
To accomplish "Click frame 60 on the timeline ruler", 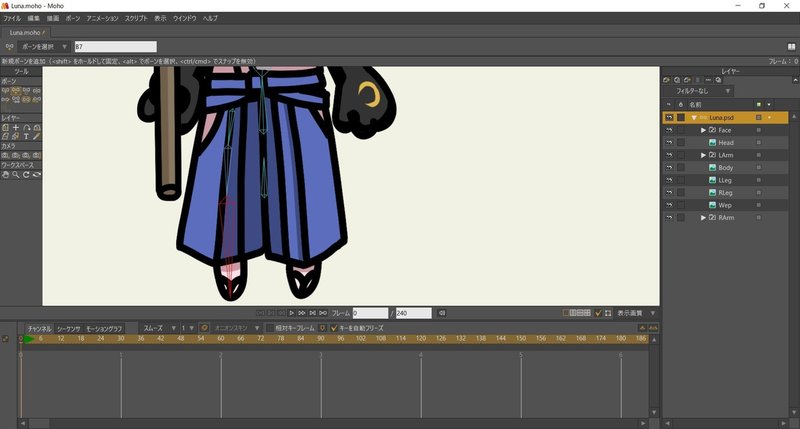I will (x=220, y=338).
